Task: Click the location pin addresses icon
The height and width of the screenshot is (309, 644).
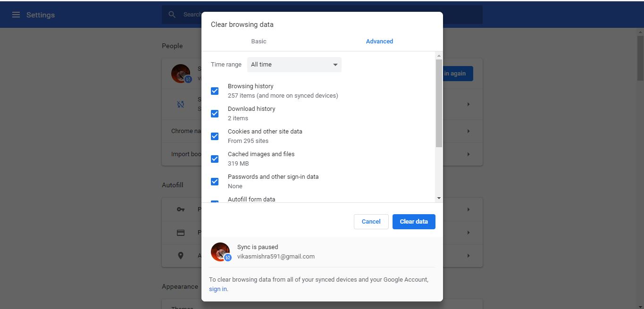Action: pos(180,256)
